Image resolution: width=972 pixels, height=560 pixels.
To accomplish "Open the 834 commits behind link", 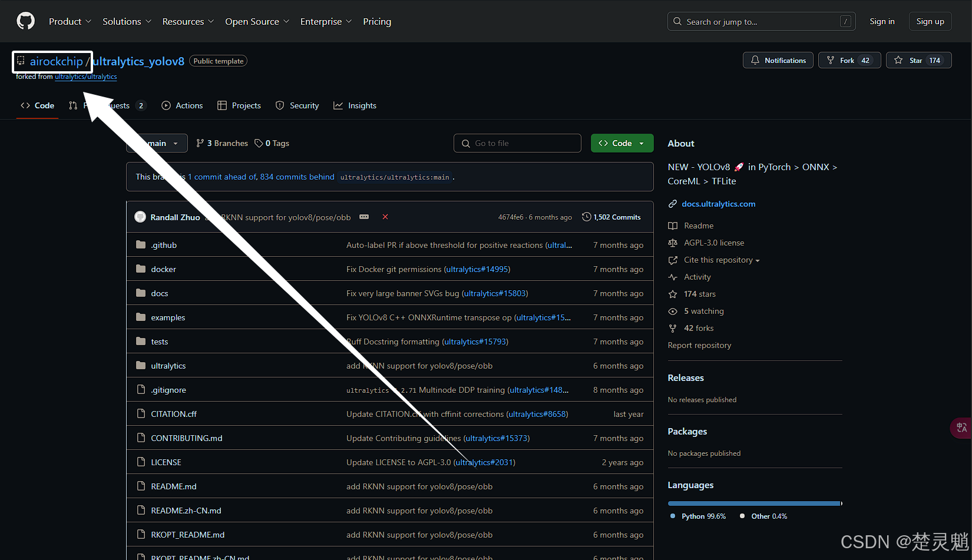I will (297, 177).
